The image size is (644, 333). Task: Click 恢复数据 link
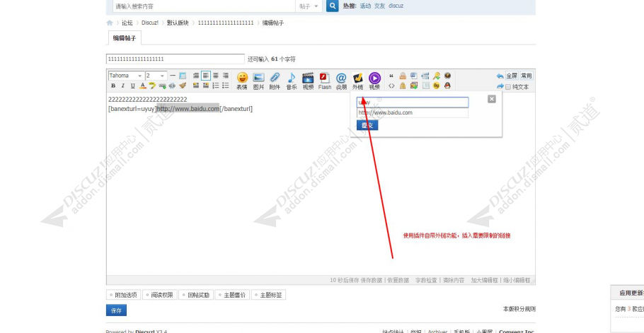click(x=398, y=281)
